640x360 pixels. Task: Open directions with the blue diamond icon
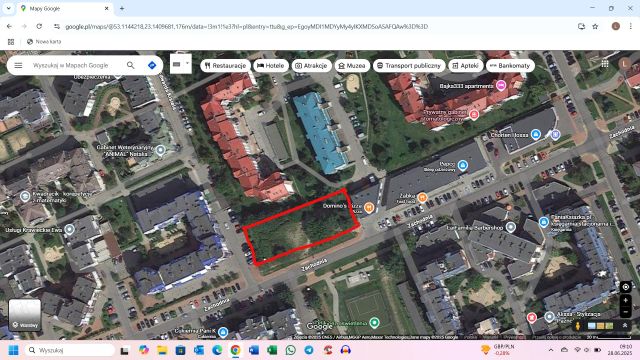click(152, 65)
